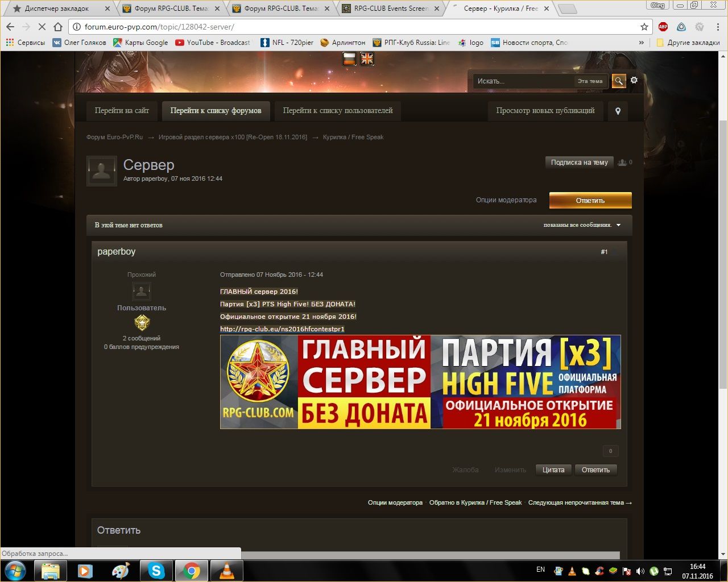Screen dimensions: 728x582
Task: Click Ответить button under the post
Action: [x=595, y=470]
